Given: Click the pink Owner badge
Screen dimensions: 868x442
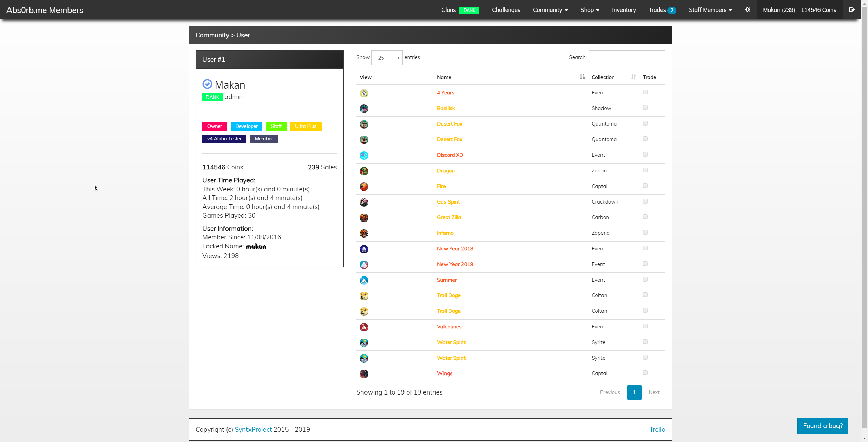Looking at the screenshot, I should tap(214, 126).
